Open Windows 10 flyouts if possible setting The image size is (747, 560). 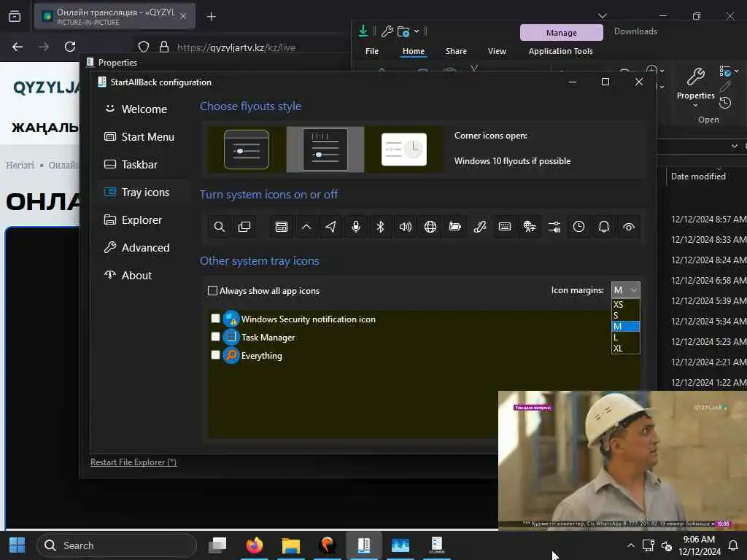pyautogui.click(x=512, y=161)
